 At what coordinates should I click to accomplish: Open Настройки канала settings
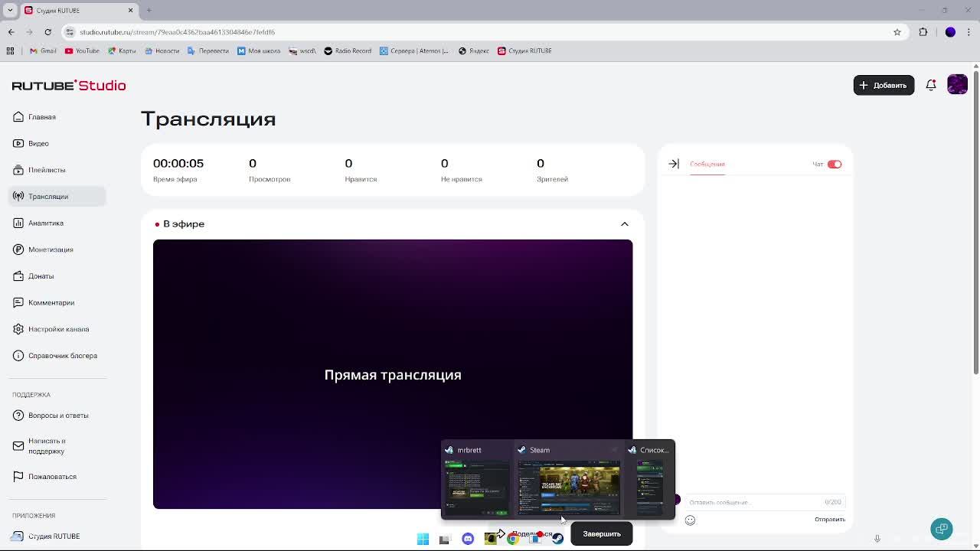(x=58, y=329)
